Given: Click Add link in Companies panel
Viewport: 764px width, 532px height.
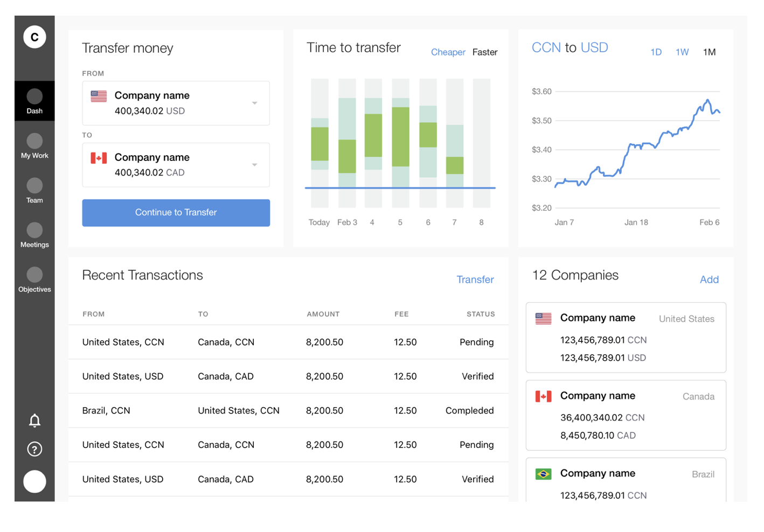Looking at the screenshot, I should tap(709, 279).
